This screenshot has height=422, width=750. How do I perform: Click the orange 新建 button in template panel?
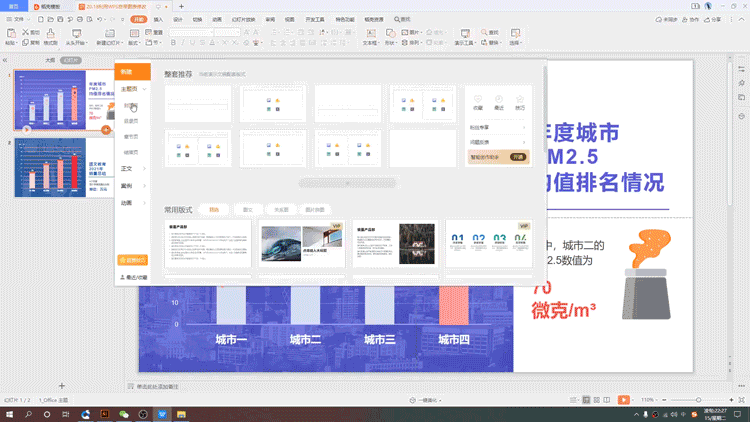[132, 72]
